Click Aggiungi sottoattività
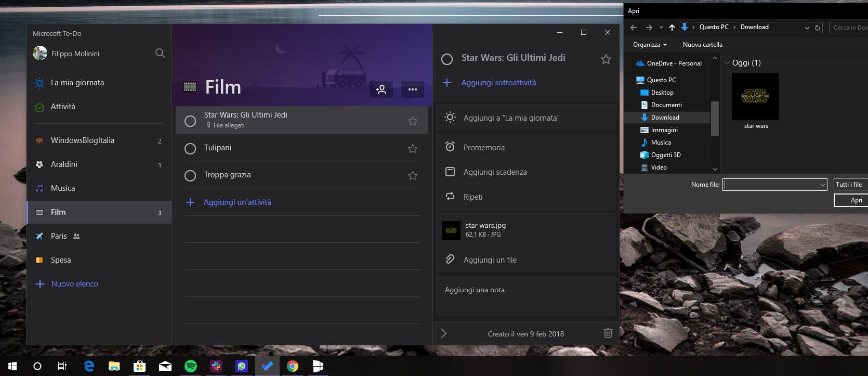868x376 pixels. click(x=498, y=83)
